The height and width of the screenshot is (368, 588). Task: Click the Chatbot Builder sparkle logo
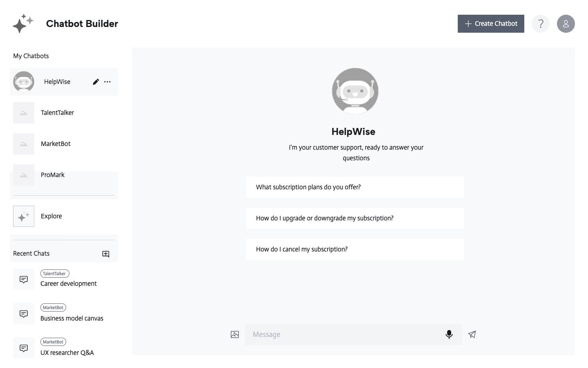pyautogui.click(x=23, y=23)
